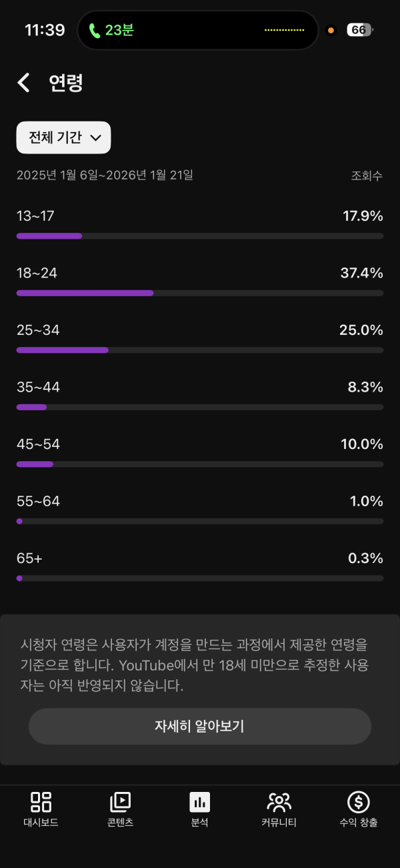The width and height of the screenshot is (400, 868).
Task: Open the 대시보드 dashboard icon
Action: click(x=41, y=801)
